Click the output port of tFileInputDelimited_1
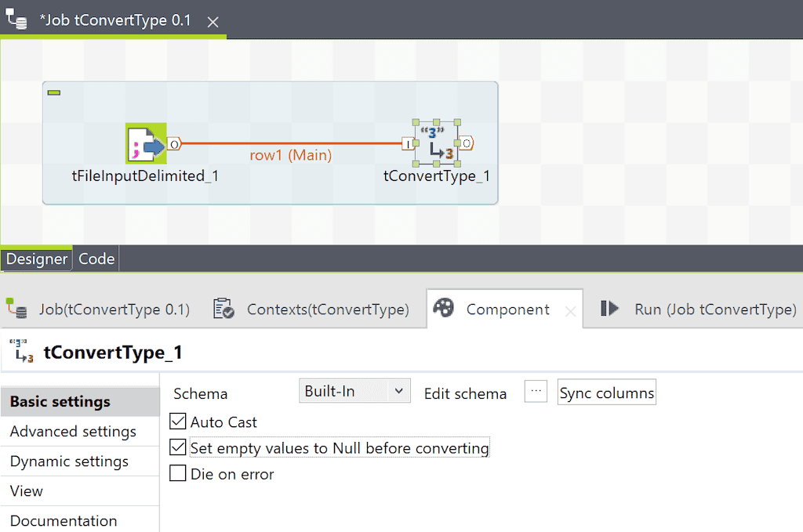The height and width of the screenshot is (532, 803). 174,143
